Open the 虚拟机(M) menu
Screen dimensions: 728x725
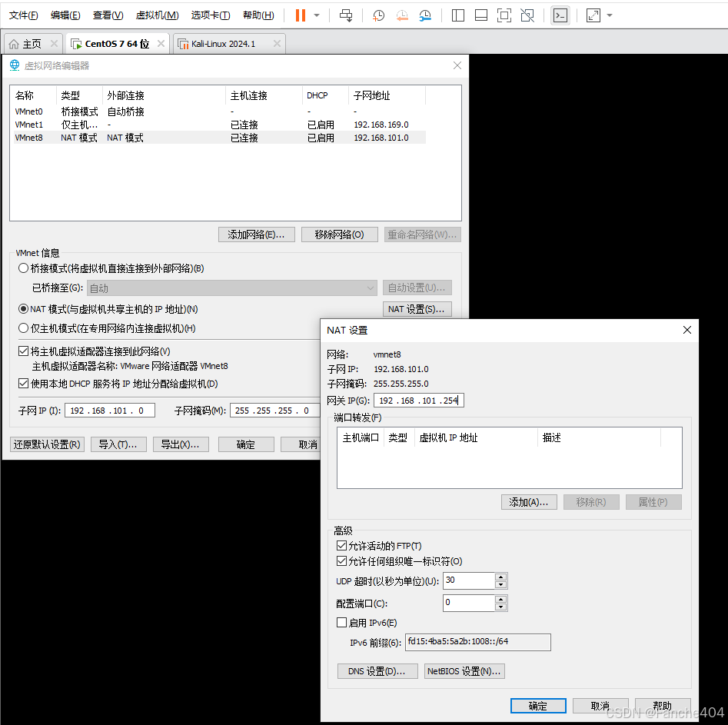click(157, 15)
